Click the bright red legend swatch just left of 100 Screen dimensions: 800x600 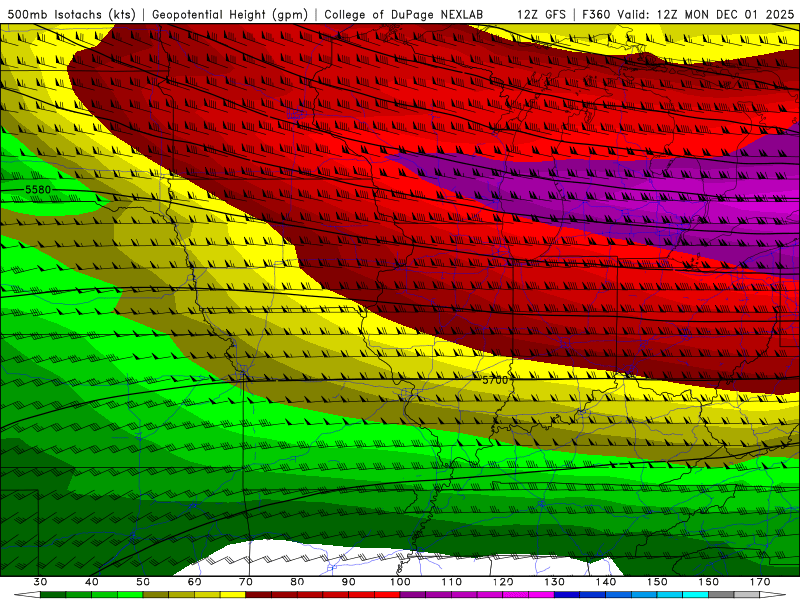tap(387, 594)
